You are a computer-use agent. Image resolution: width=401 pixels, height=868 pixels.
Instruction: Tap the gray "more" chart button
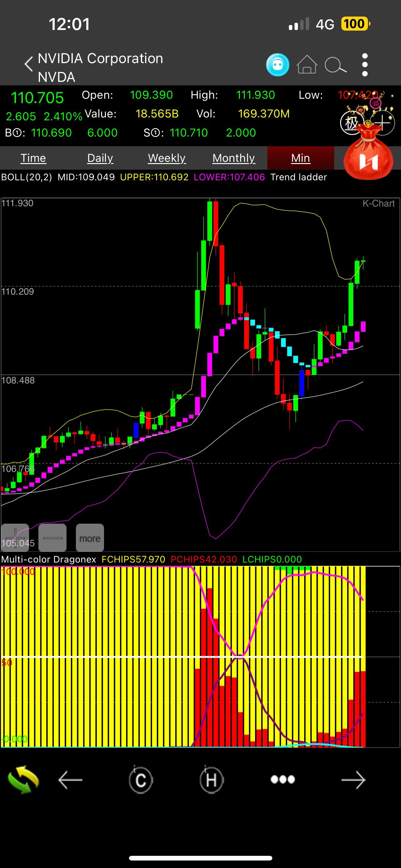click(90, 537)
